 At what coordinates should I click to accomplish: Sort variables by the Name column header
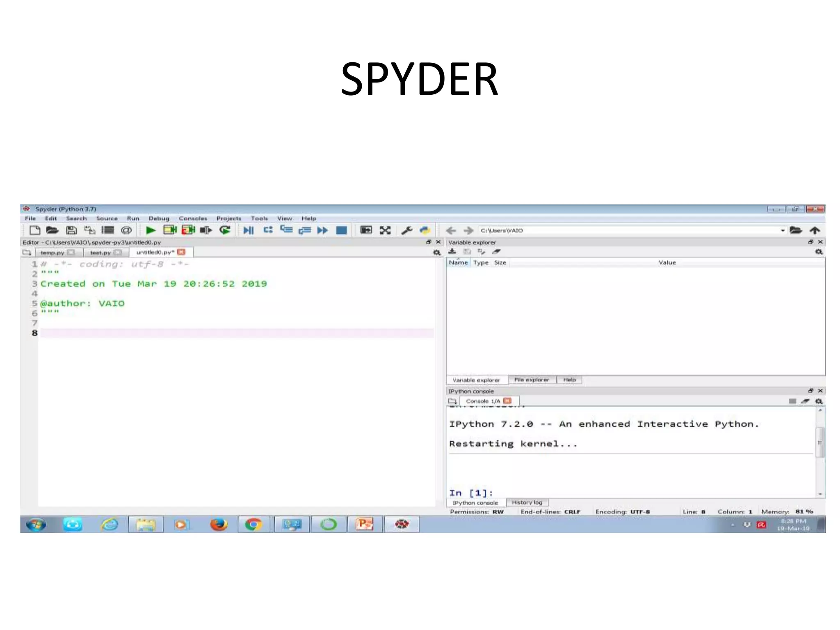(x=458, y=262)
